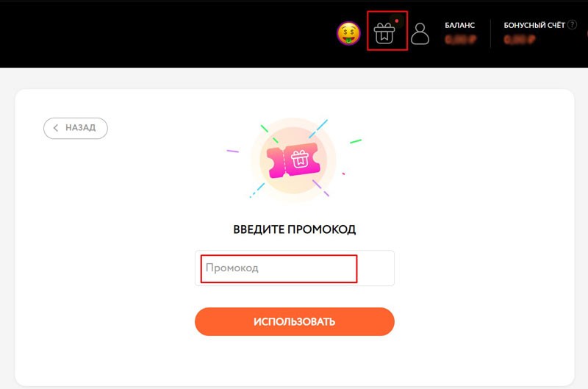
Task: Click the money-face emoji icon
Action: pos(348,33)
